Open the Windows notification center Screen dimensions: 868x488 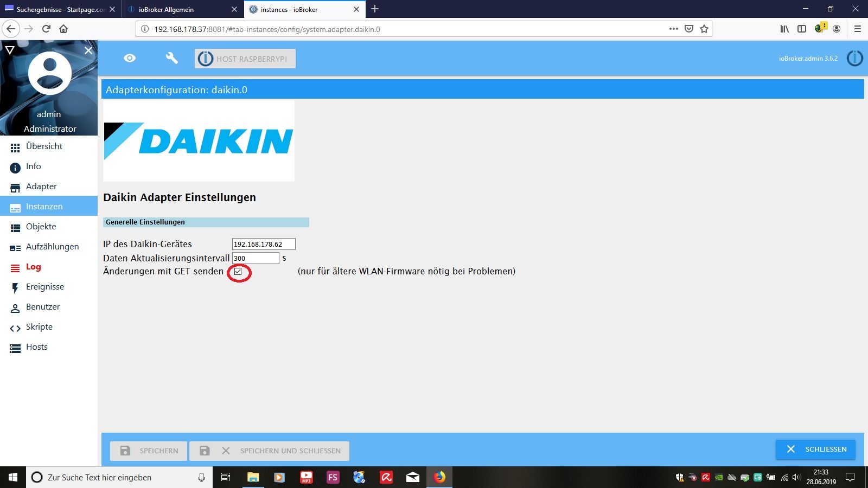[x=850, y=477]
